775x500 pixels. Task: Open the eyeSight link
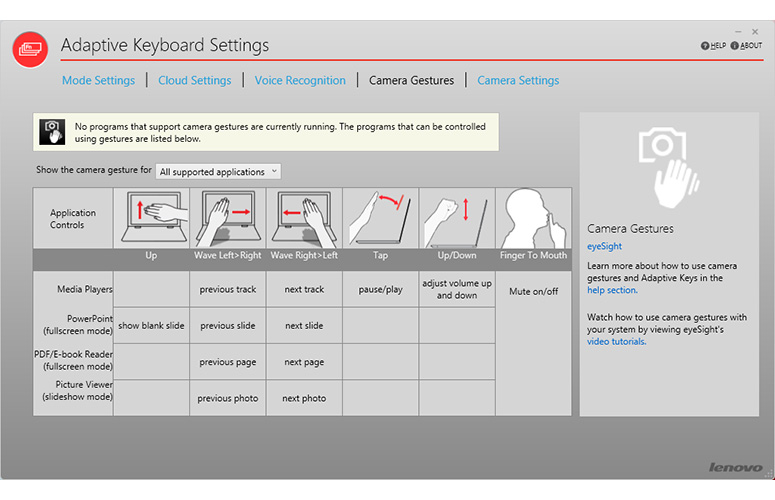pos(604,246)
